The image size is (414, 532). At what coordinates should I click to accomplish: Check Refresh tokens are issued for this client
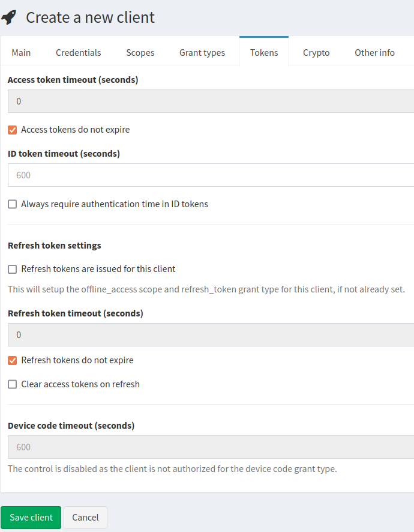pyautogui.click(x=11, y=269)
